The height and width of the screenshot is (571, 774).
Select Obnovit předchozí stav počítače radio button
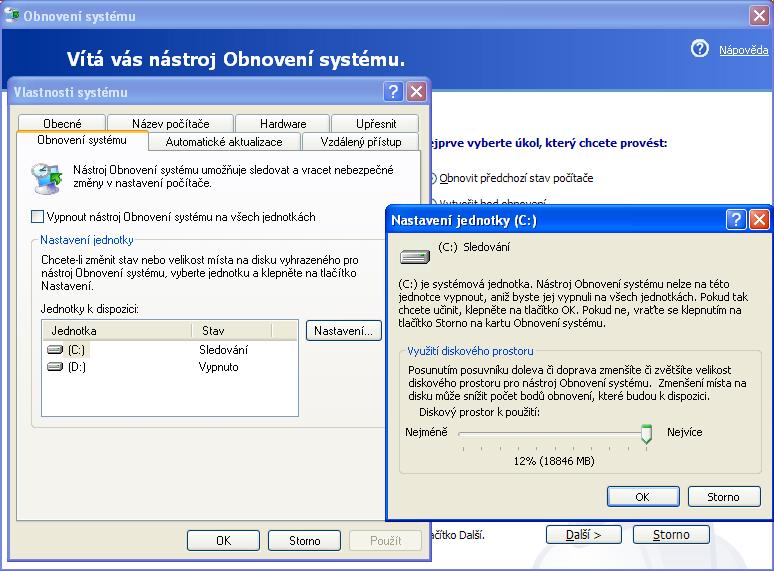(432, 178)
